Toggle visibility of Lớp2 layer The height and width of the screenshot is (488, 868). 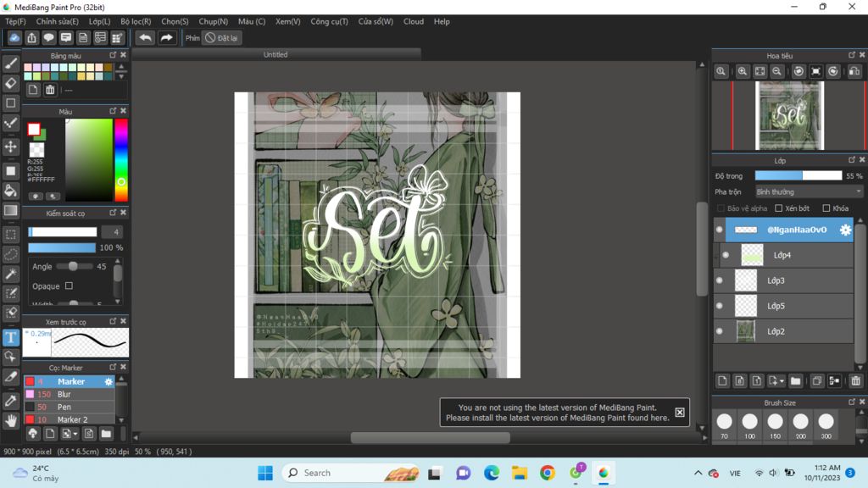click(719, 331)
